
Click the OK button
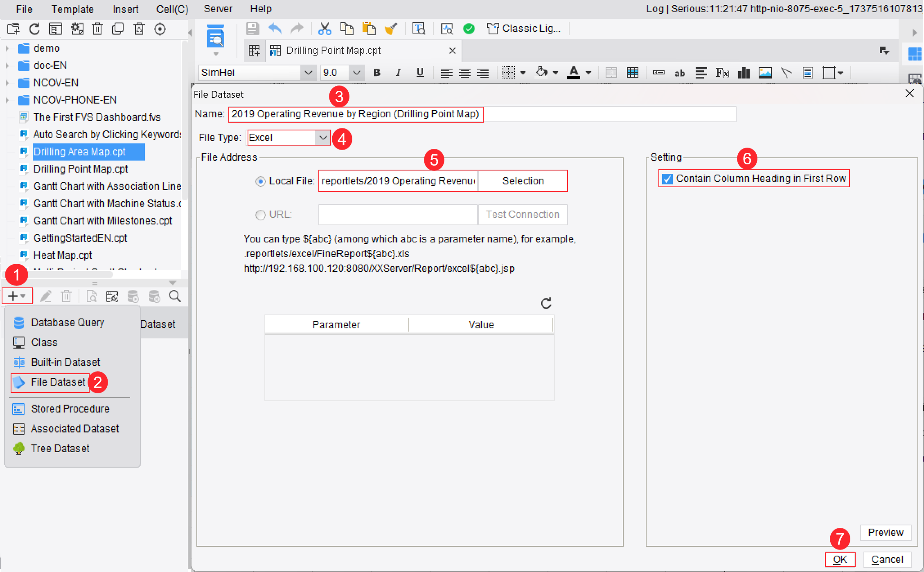click(x=840, y=560)
